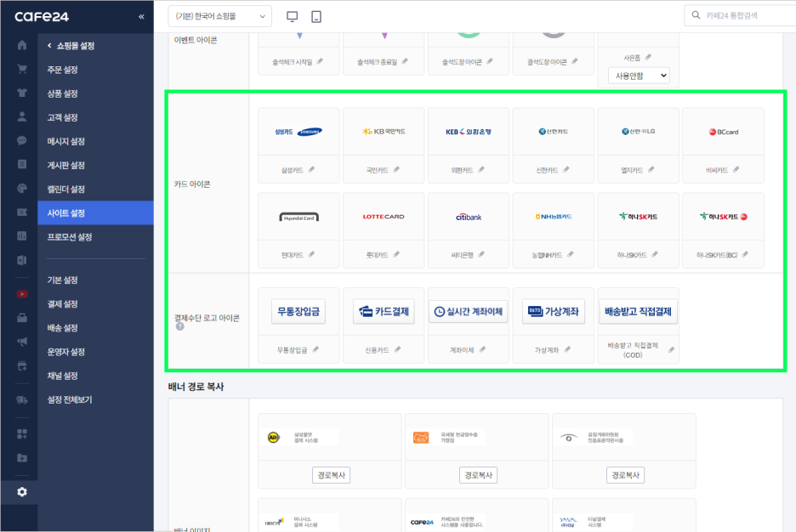Image resolution: width=796 pixels, height=532 pixels.
Task: Edit the 출석체크 시작일 icon with the pencil
Action: click(320, 61)
